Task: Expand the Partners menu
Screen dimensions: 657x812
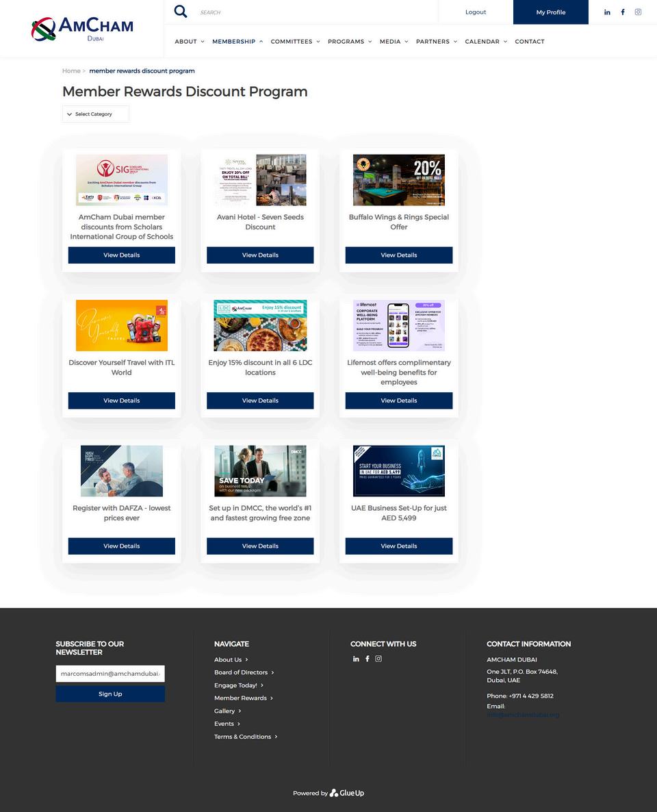Action: [437, 42]
